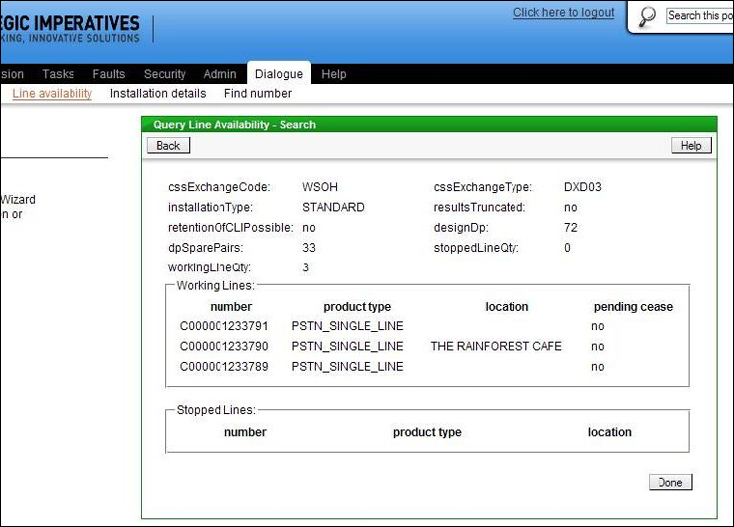Go to Line availability sub-tab

[52, 94]
